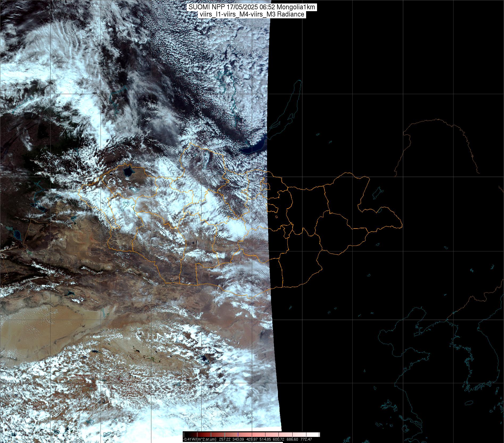Click the '428.97' scale value
Screen dimensions: 504x443
coord(252,440)
